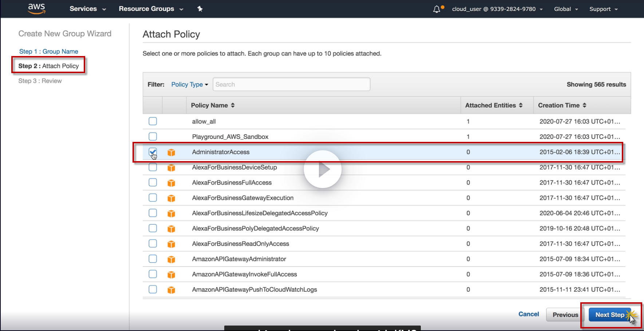Sort by Creation Time column arrows

click(584, 105)
